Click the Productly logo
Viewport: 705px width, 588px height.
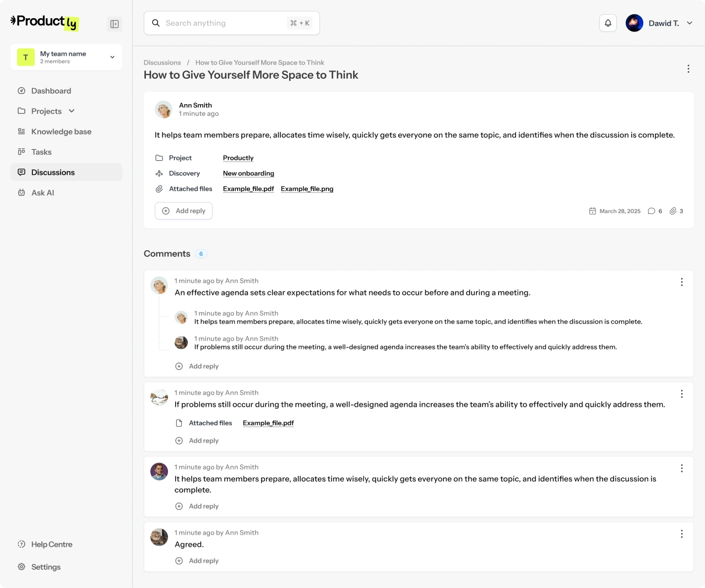(45, 22)
